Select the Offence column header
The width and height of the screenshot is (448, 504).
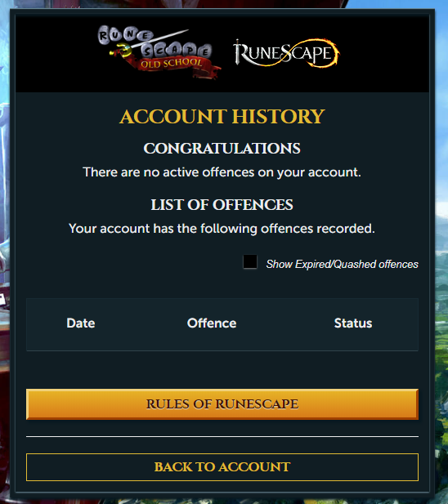coord(212,323)
